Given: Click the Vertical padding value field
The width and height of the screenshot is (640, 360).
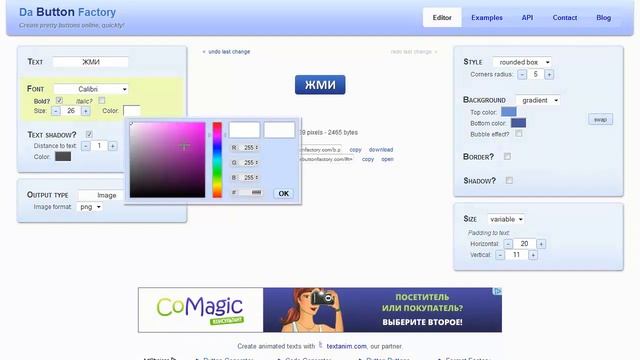Looking at the screenshot, I should (x=516, y=255).
